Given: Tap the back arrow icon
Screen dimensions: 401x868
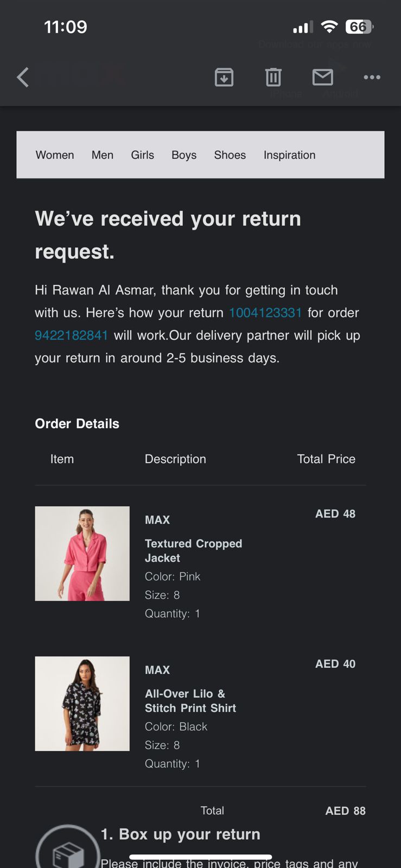Looking at the screenshot, I should point(23,78).
